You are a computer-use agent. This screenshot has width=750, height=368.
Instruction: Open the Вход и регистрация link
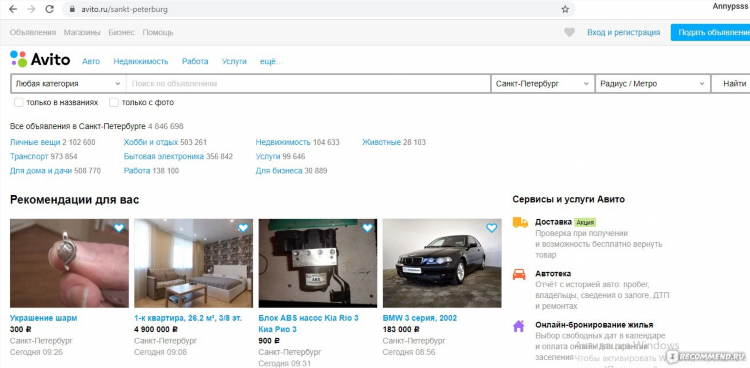pos(624,33)
